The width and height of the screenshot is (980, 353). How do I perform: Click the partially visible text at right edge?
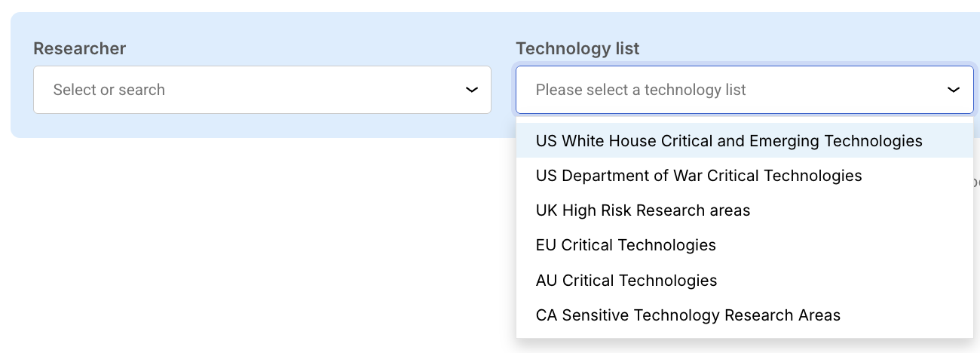(975, 183)
